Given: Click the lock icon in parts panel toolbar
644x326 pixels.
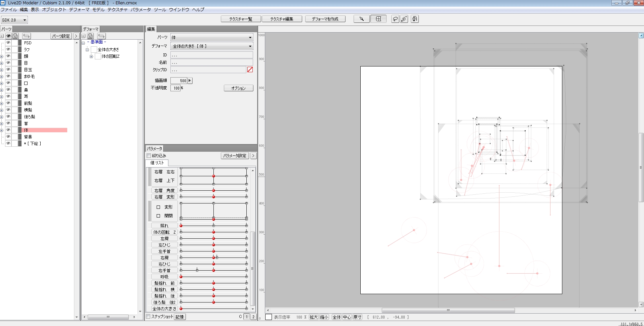Looking at the screenshot, I should (x=15, y=36).
